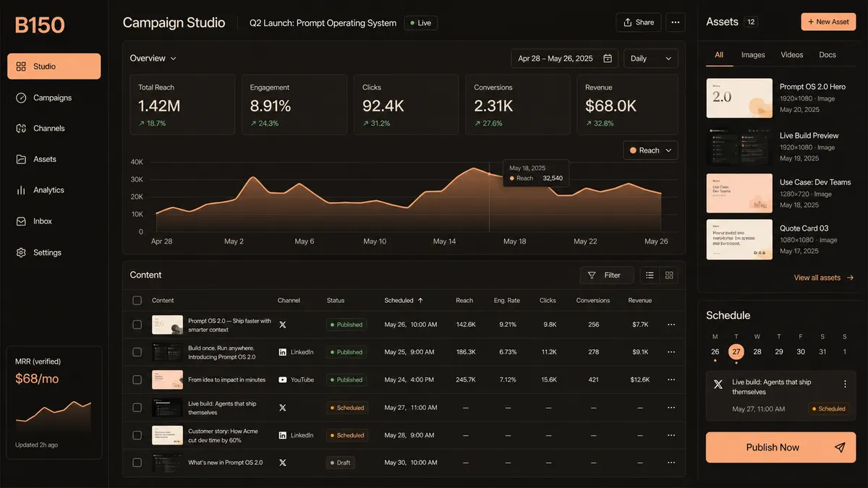Click the three-dot more options button beside Share

click(x=676, y=22)
